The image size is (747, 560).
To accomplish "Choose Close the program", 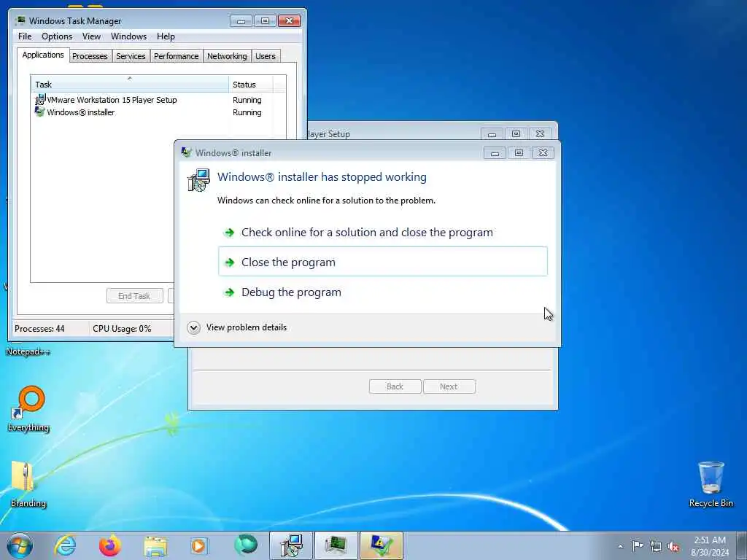I will pyautogui.click(x=383, y=262).
